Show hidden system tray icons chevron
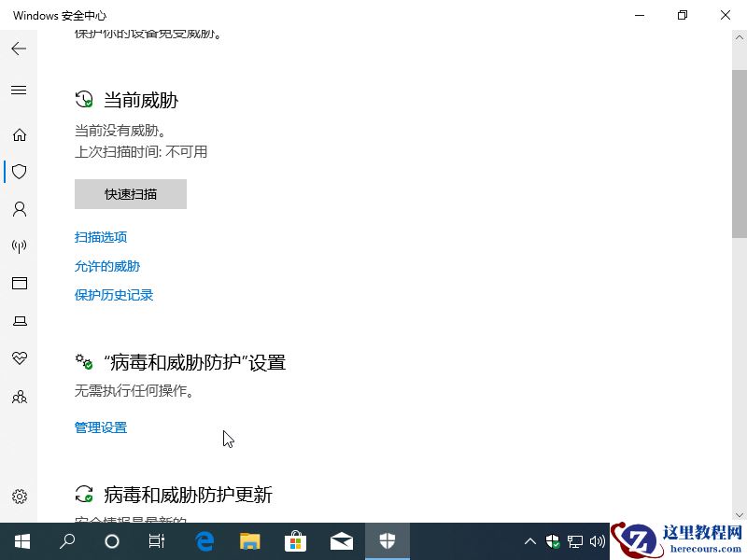 pos(529,541)
